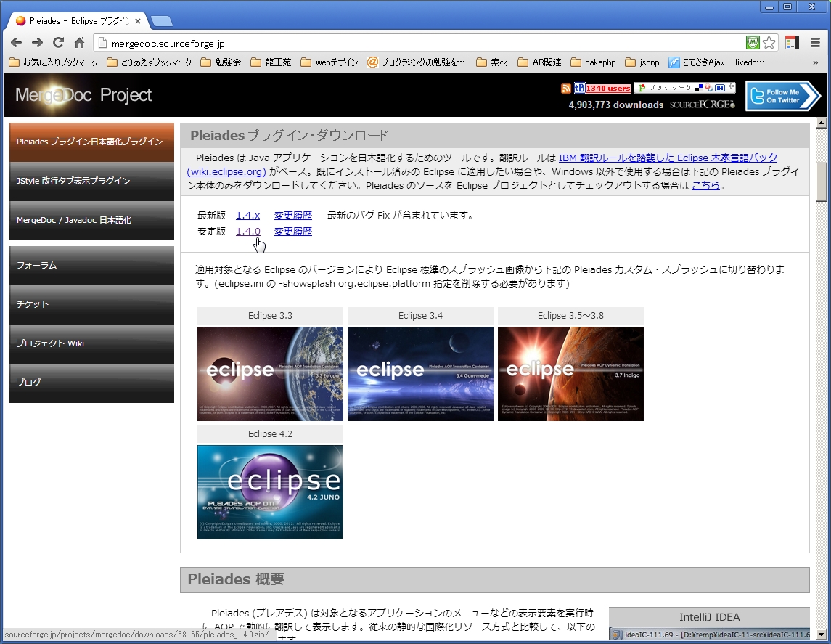Screen dimensions: 831x644
Task: Click the green P icon in bookmark widget
Action: click(x=642, y=88)
